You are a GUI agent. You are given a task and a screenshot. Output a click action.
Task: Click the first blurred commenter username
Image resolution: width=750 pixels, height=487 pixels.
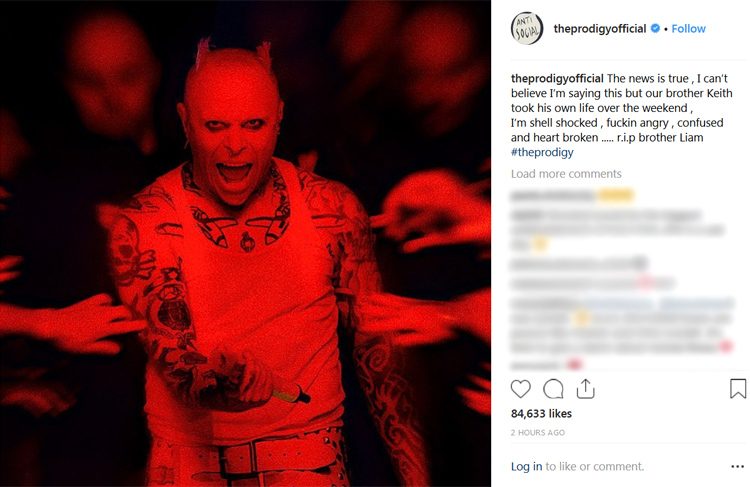tap(552, 196)
